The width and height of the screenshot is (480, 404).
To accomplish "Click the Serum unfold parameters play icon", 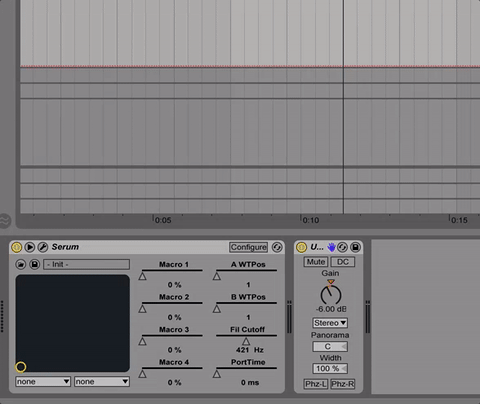I will (30, 247).
